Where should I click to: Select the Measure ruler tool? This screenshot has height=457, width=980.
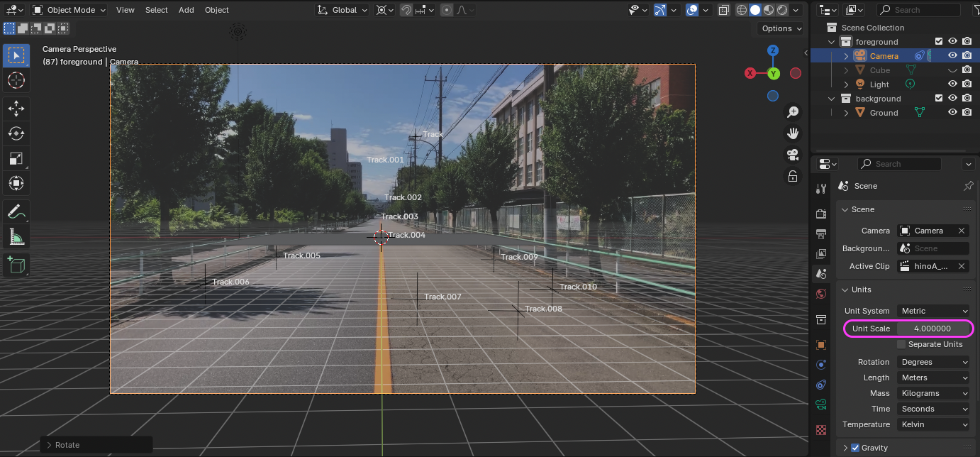[x=16, y=236]
